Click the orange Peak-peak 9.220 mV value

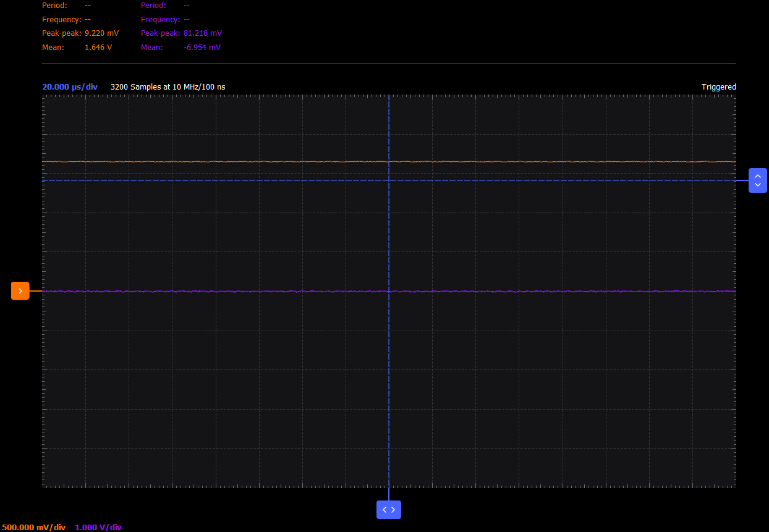(101, 33)
